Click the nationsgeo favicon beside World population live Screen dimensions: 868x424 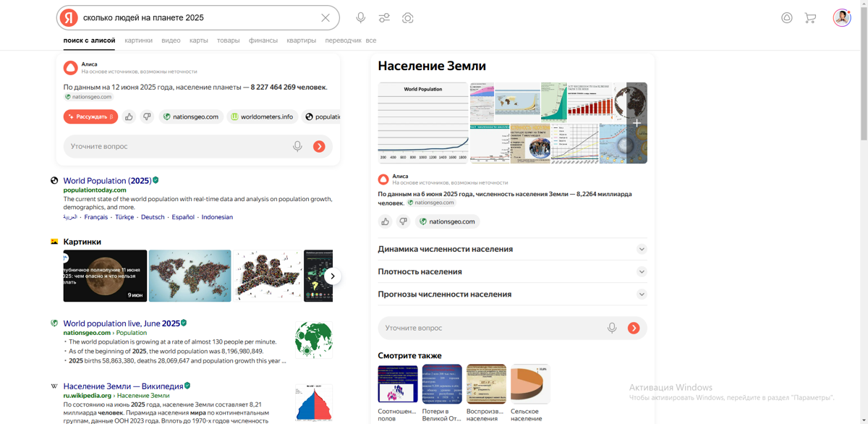click(54, 323)
